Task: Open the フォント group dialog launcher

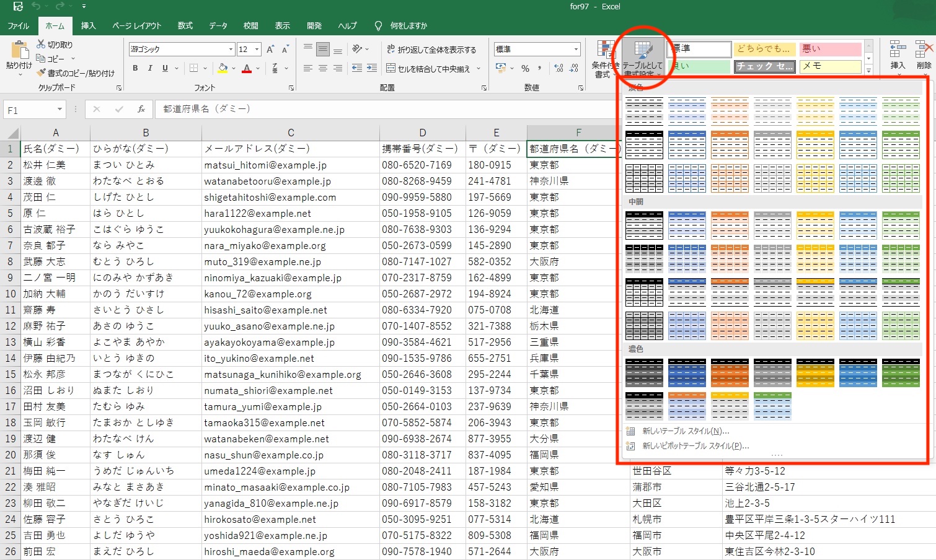Action: (291, 88)
